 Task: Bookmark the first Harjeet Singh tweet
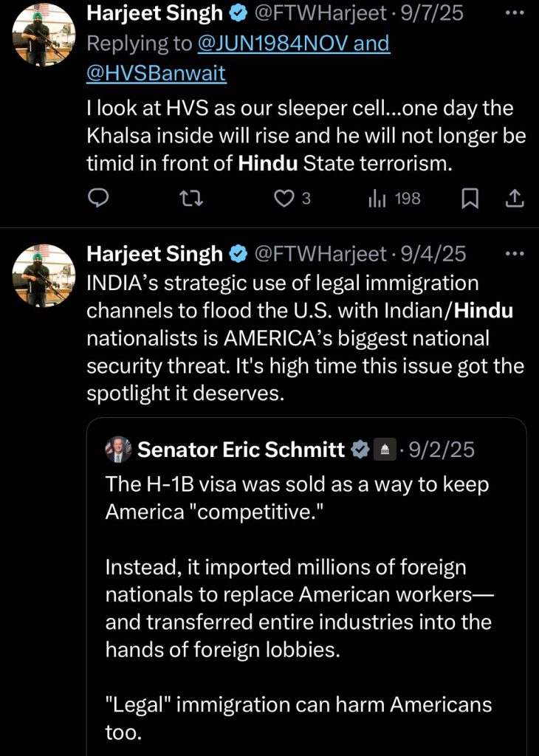(470, 199)
